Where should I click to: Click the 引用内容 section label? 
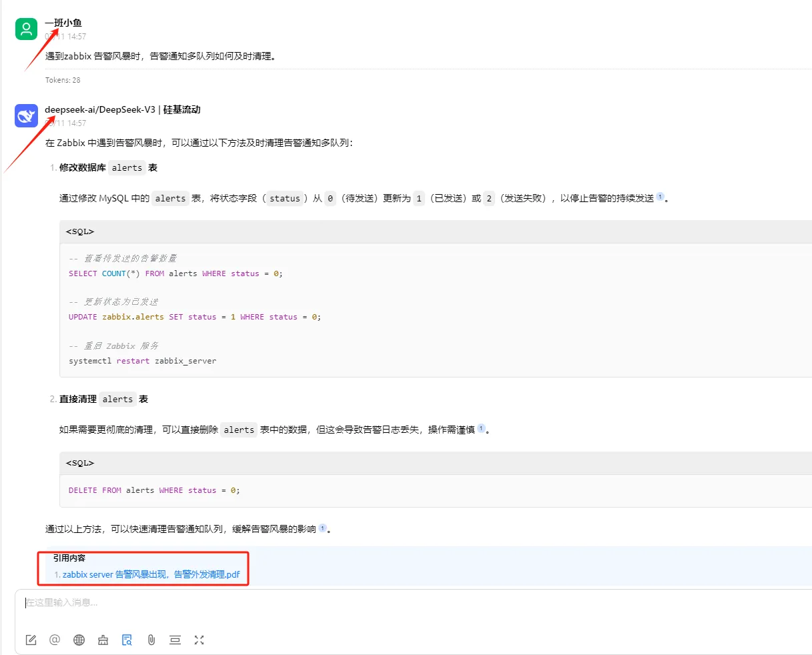(69, 558)
